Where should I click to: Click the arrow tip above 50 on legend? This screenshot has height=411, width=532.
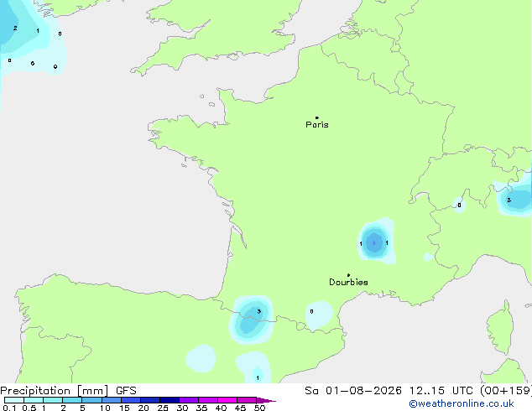coord(266,400)
